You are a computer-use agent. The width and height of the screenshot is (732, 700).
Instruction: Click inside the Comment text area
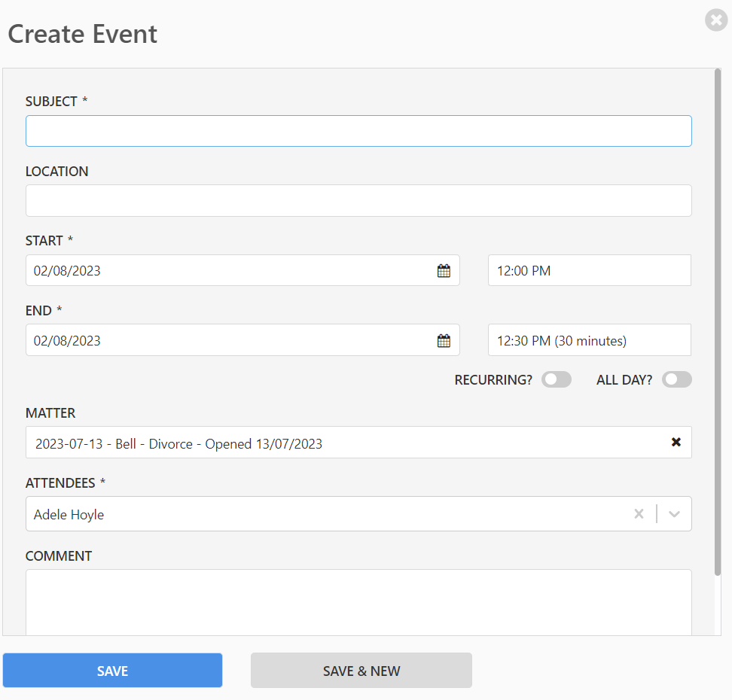tap(358, 602)
